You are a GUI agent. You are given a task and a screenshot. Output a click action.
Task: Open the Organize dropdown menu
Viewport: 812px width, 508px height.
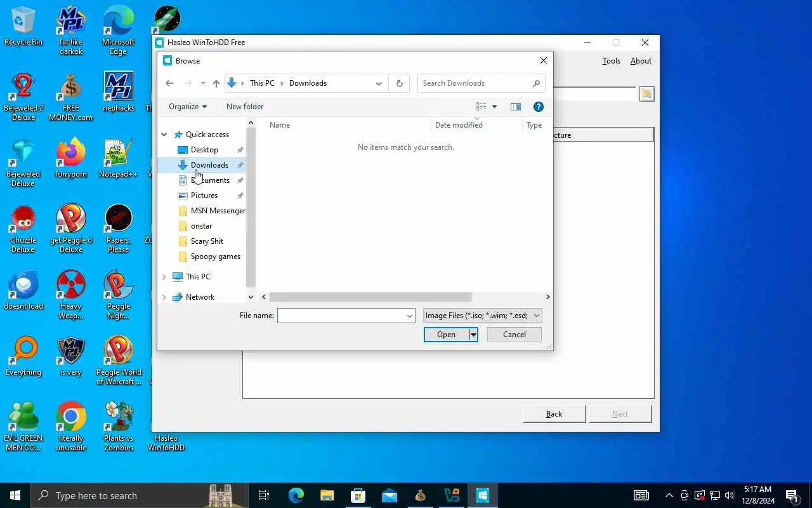(188, 107)
